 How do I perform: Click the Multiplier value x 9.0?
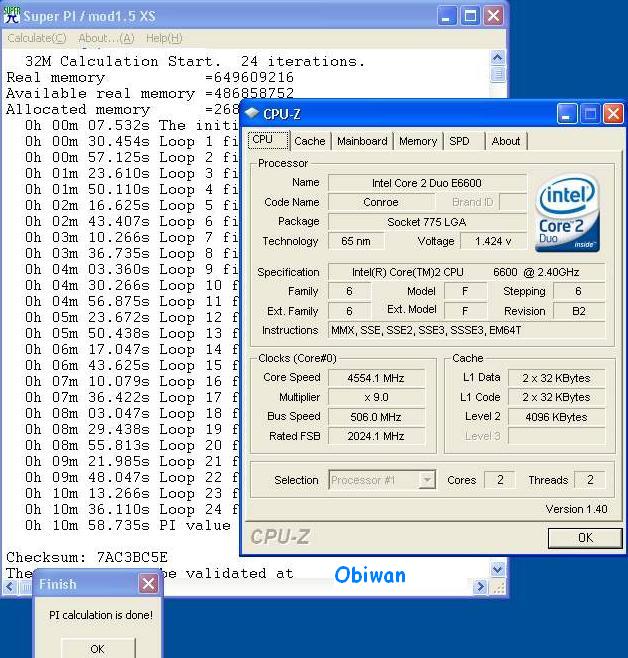coord(376,397)
